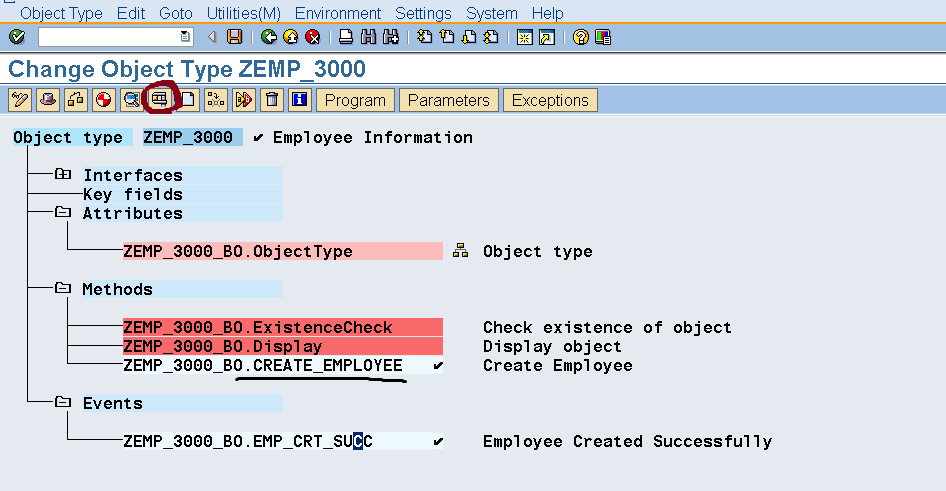The height and width of the screenshot is (491, 946).
Task: Click the Create blank page icon
Action: (187, 100)
